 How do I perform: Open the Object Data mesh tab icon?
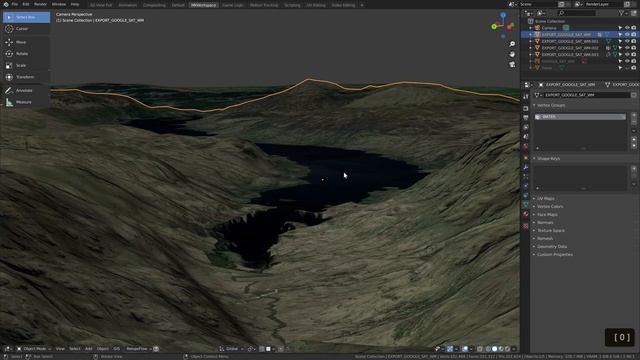526,205
